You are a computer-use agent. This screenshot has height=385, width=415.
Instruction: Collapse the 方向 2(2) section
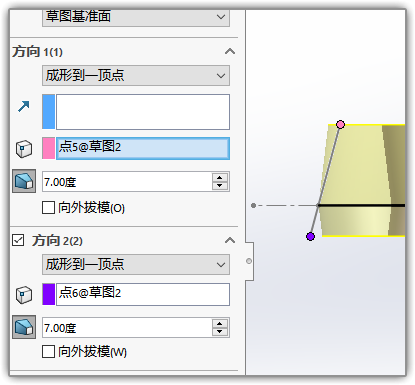pos(230,240)
